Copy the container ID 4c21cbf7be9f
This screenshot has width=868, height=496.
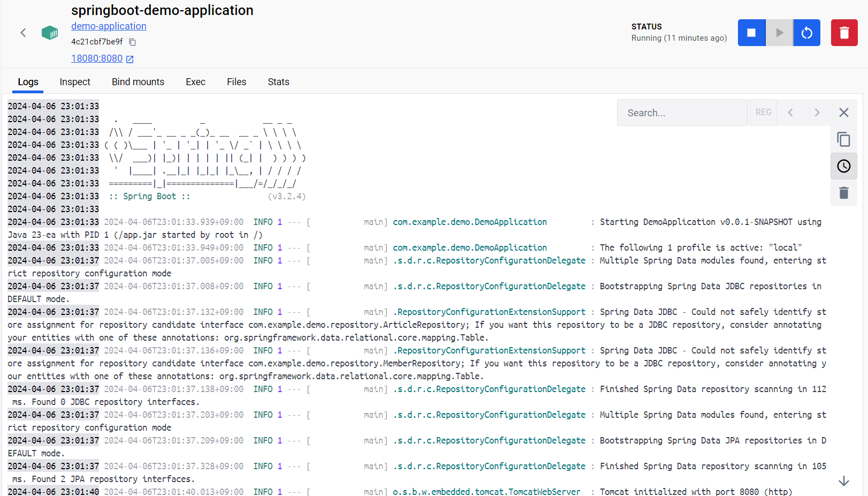point(133,42)
